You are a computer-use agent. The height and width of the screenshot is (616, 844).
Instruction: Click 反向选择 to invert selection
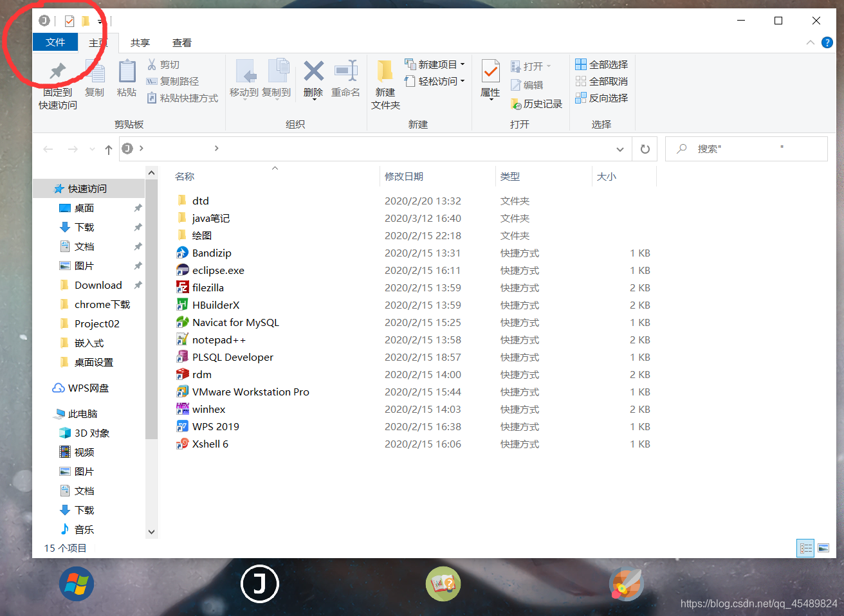(601, 98)
